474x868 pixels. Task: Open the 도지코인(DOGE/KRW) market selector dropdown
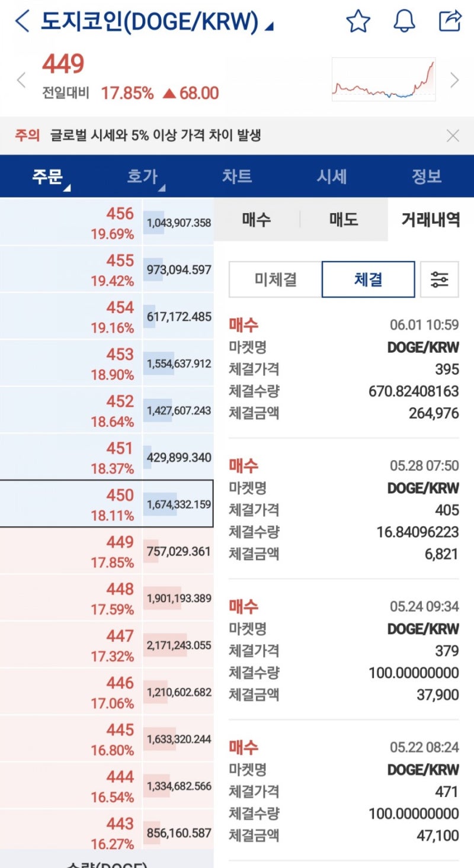pos(157,22)
